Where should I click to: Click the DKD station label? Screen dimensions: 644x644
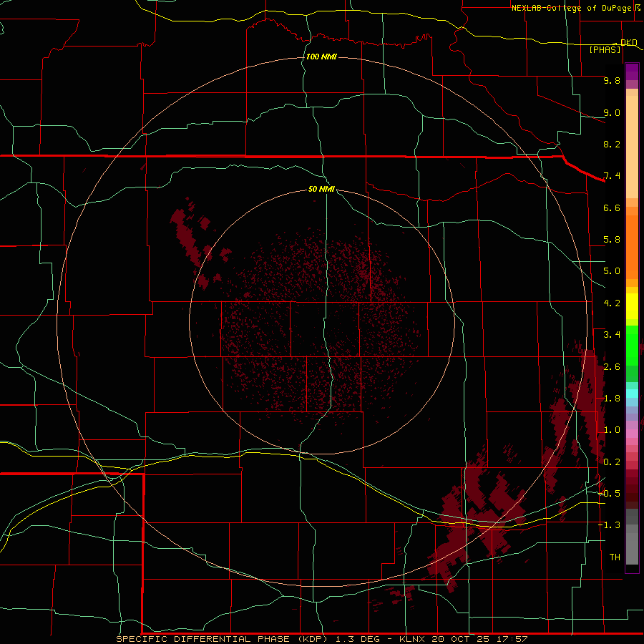coord(628,42)
